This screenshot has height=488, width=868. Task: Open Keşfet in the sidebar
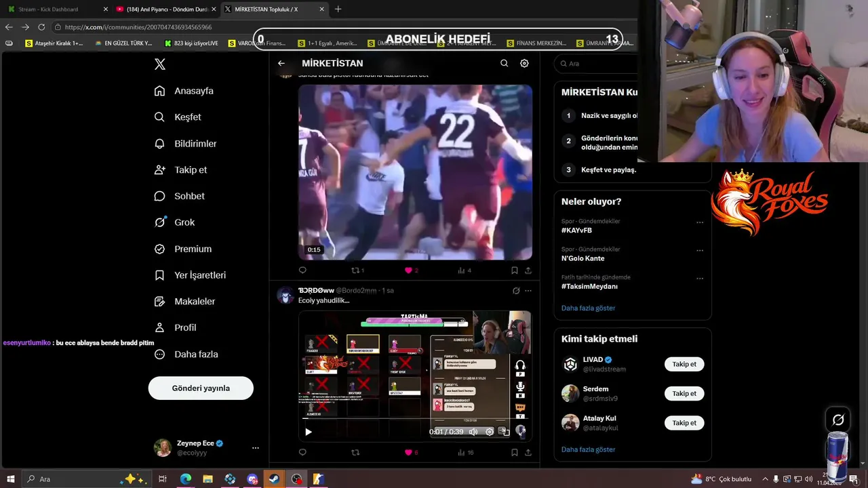coord(178,117)
